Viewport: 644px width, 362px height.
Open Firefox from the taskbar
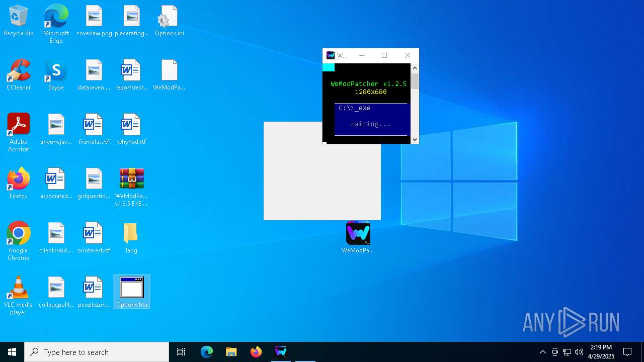[256, 352]
